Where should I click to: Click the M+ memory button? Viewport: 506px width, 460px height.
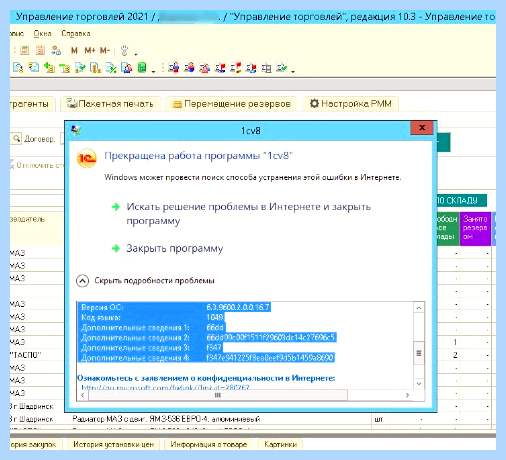pos(90,51)
